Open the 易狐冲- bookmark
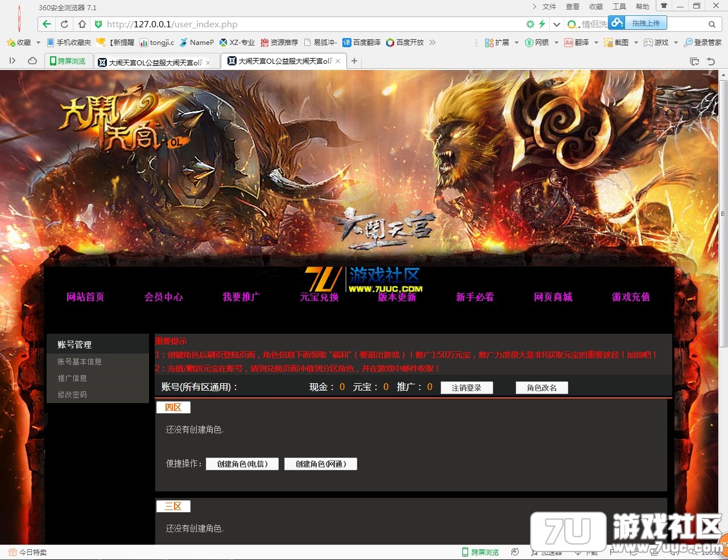Screen dimensions: 728x560 [321, 43]
